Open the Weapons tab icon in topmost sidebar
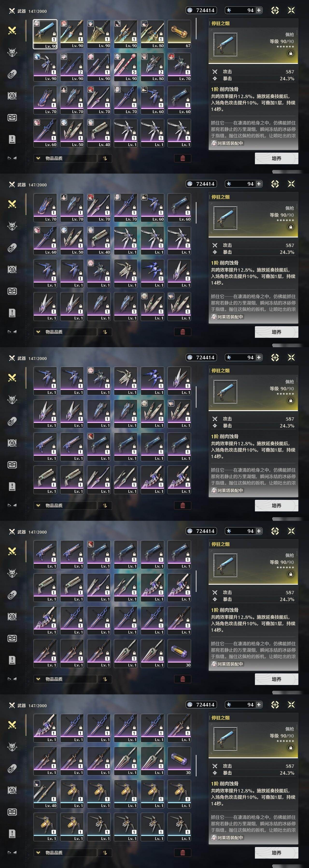309x868 pixels. point(12,31)
